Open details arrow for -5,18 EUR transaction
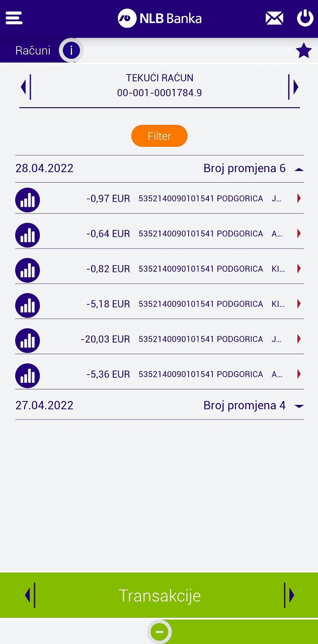This screenshot has width=318, height=644. pyautogui.click(x=299, y=304)
